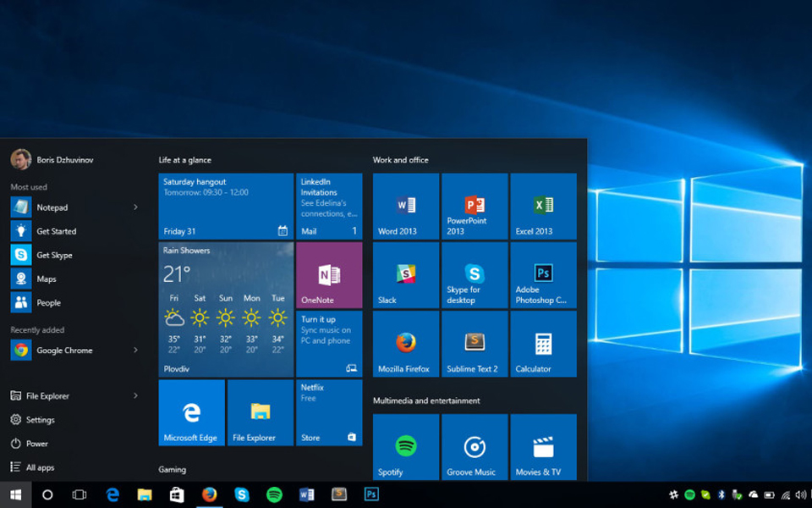Image resolution: width=812 pixels, height=508 pixels.
Task: Expand the File Explorer submenu arrow
Action: (135, 396)
